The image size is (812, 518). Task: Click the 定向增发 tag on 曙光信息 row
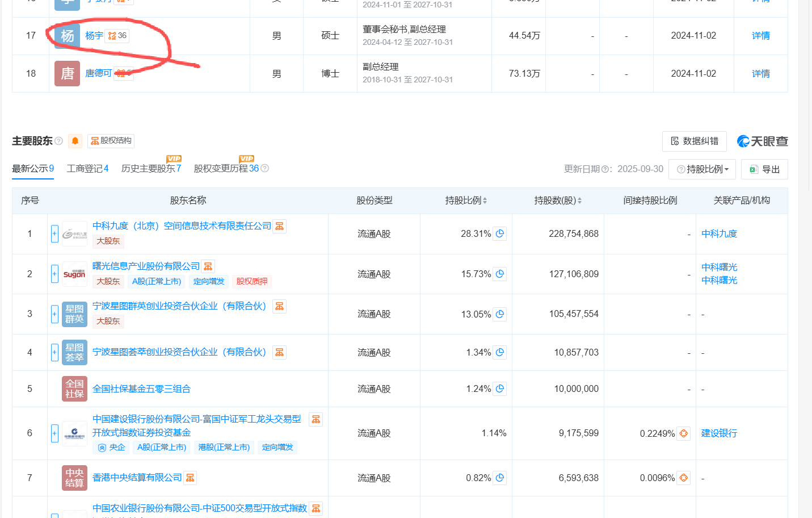(208, 281)
